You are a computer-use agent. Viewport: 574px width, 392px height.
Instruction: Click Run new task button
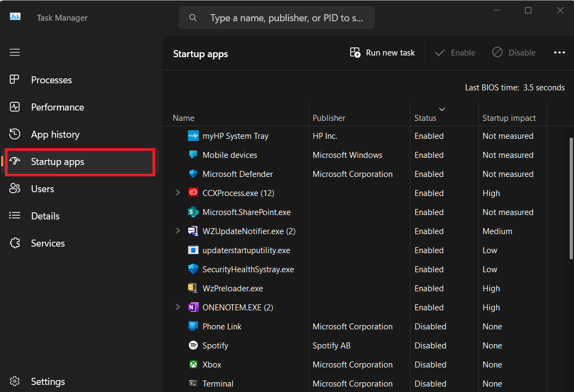pos(382,53)
